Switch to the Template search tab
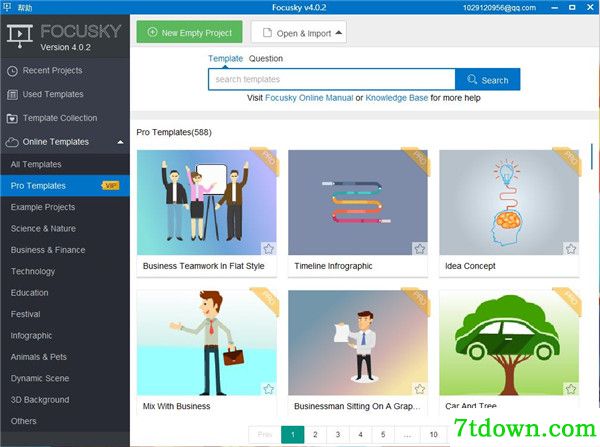Image resolution: width=600 pixels, height=447 pixels. pyautogui.click(x=225, y=59)
